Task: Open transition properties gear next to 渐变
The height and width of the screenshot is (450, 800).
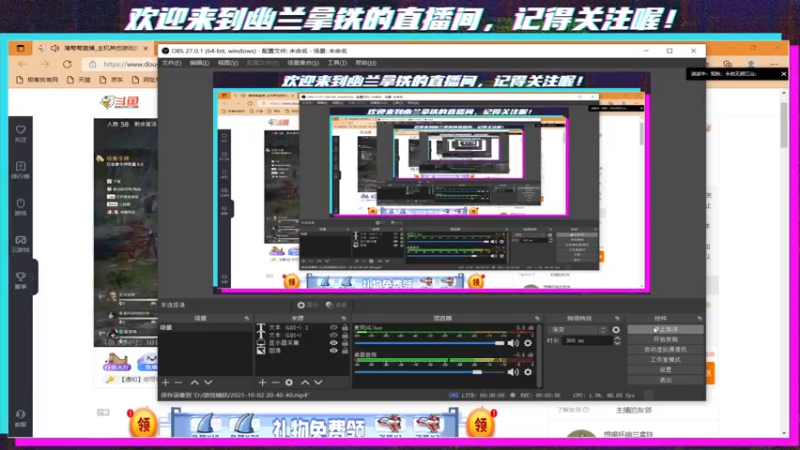Action: point(616,330)
